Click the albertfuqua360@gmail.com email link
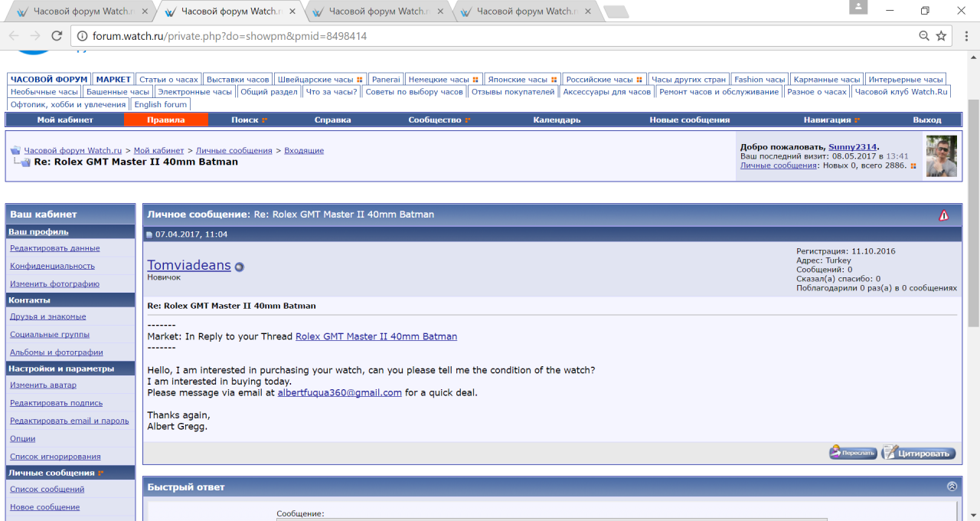The height and width of the screenshot is (521, 980). coord(339,393)
